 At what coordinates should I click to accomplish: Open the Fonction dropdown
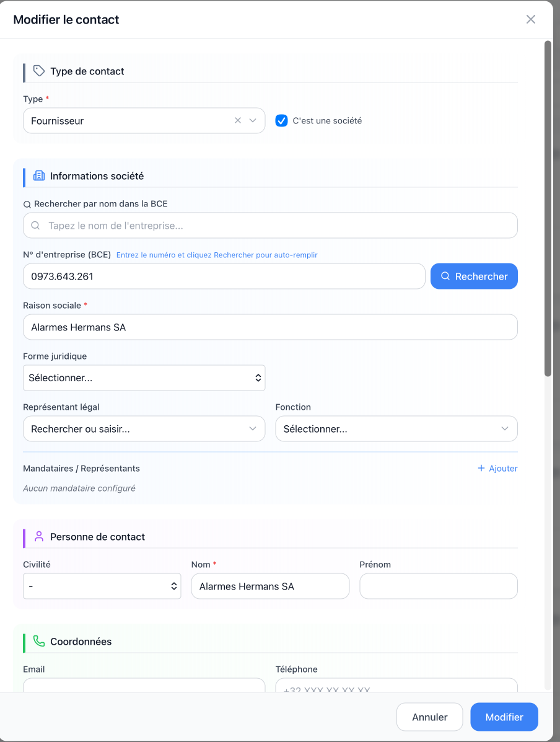[396, 429]
